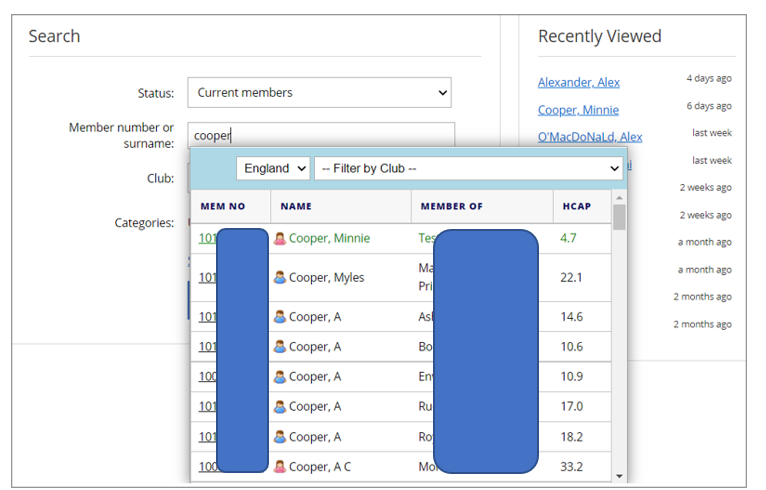Image resolution: width=766 pixels, height=490 pixels.
Task: Click the female icon beside Cooper, Minnie
Action: [279, 238]
